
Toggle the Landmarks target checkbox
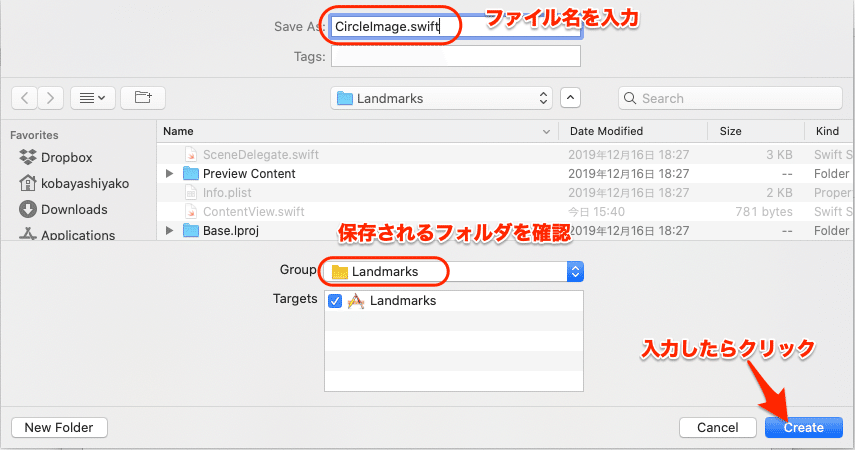point(335,301)
